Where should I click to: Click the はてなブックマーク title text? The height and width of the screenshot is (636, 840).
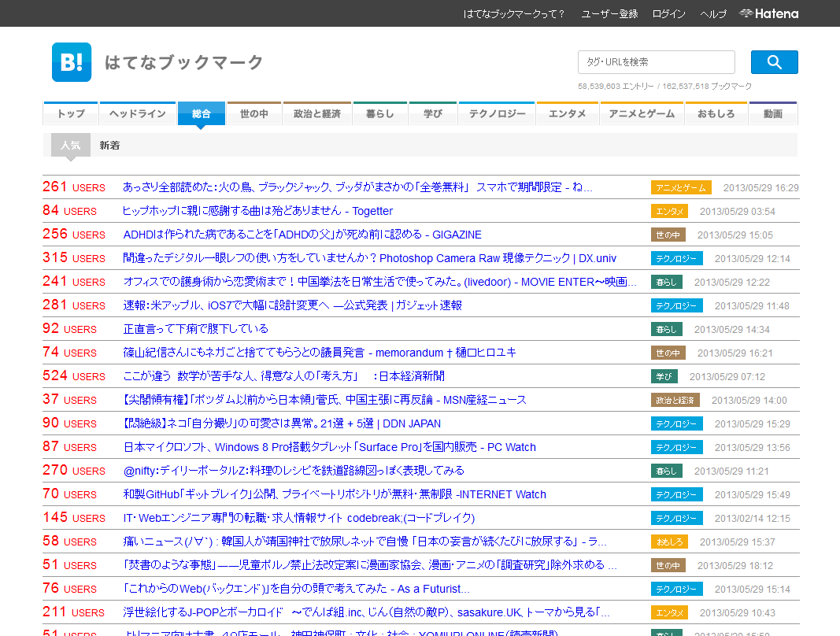[183, 62]
